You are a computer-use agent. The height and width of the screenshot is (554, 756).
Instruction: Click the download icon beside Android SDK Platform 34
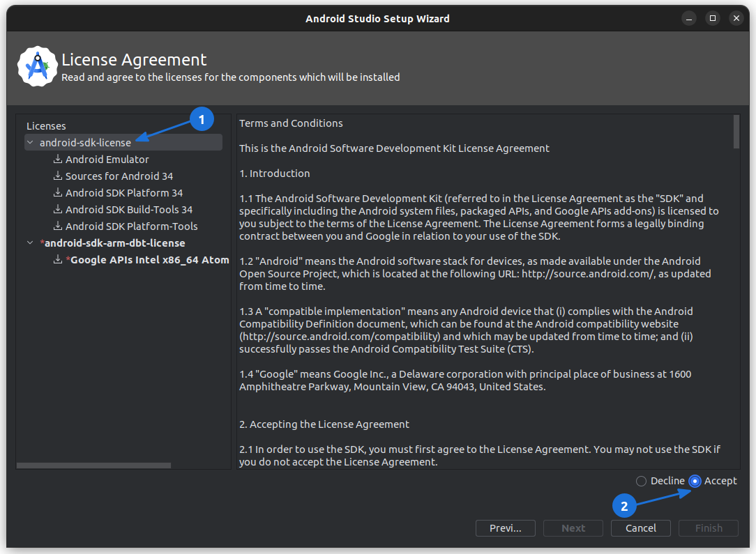[58, 192]
